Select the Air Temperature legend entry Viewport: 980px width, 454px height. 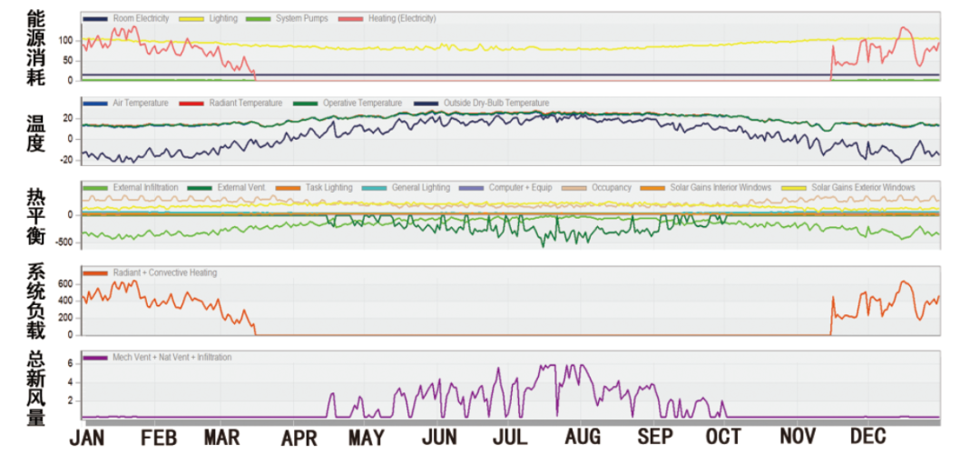[x=140, y=104]
